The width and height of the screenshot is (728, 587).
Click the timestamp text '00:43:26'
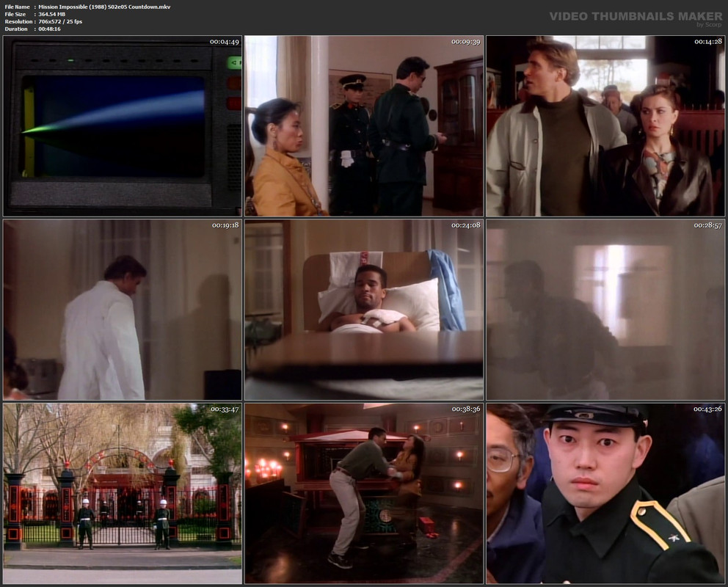click(708, 409)
